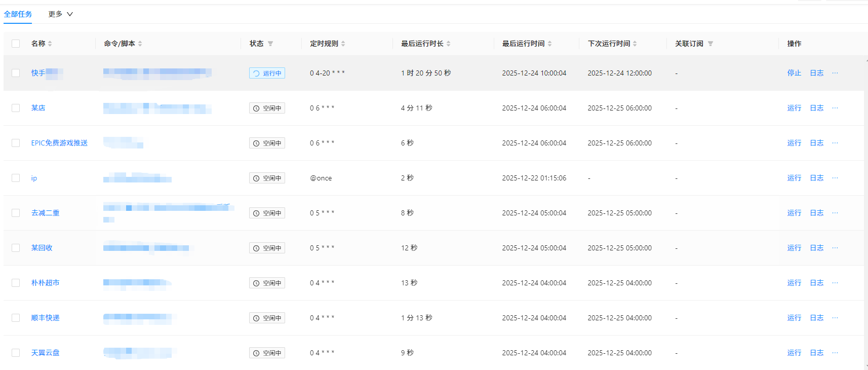Expand the 更多 dropdown

60,14
